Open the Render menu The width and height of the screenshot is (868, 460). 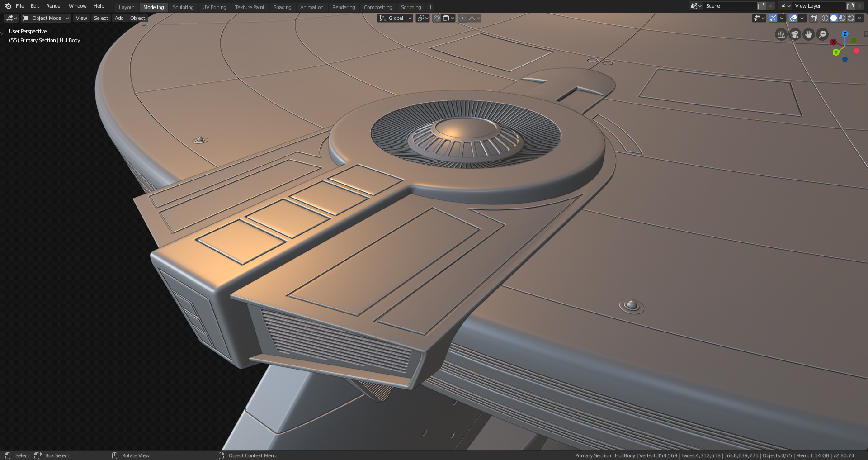tap(54, 6)
